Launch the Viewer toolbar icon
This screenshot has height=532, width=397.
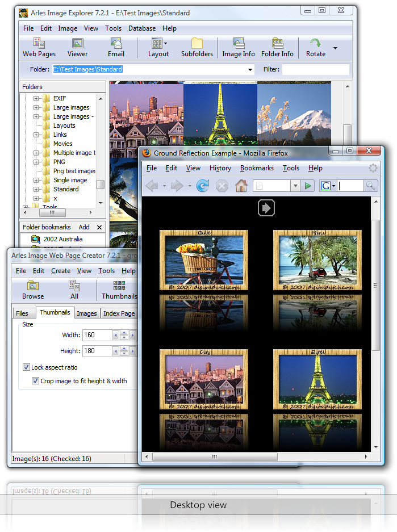77,48
